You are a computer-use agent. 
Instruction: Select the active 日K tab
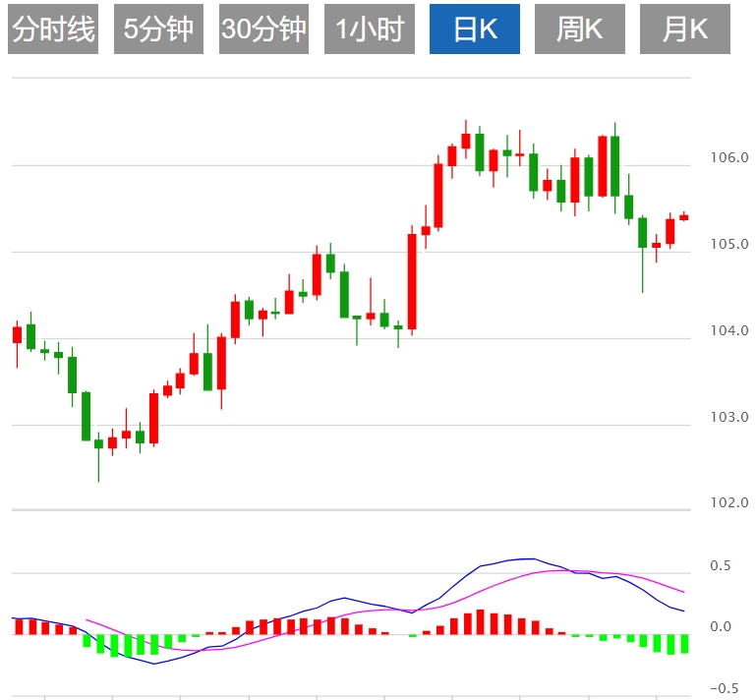point(475,29)
